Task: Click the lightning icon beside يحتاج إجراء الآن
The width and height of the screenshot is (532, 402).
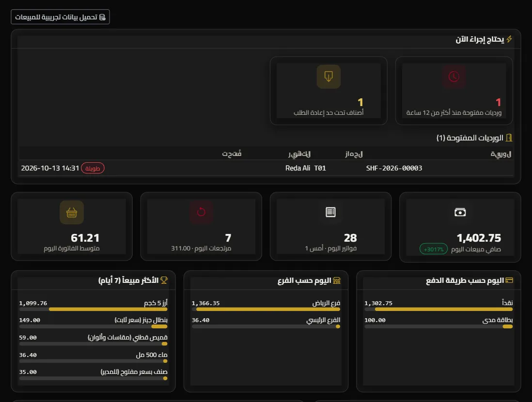Action: [x=509, y=39]
